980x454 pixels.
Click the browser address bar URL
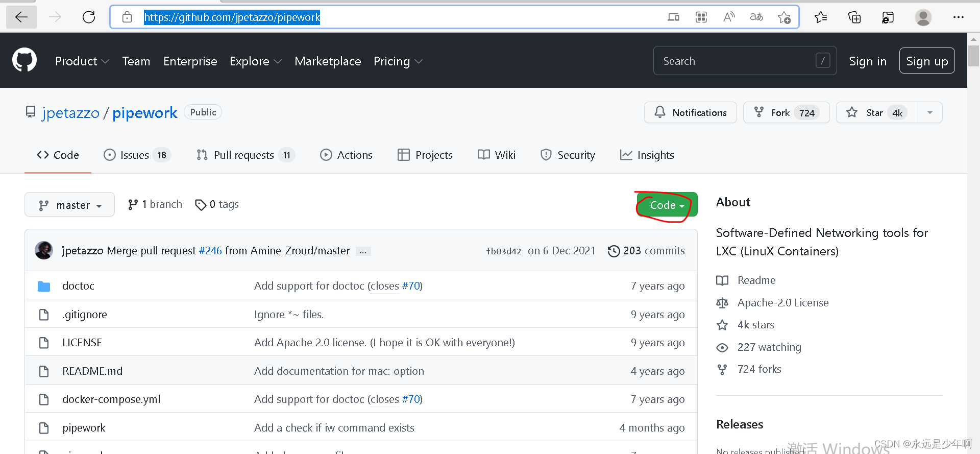click(232, 17)
